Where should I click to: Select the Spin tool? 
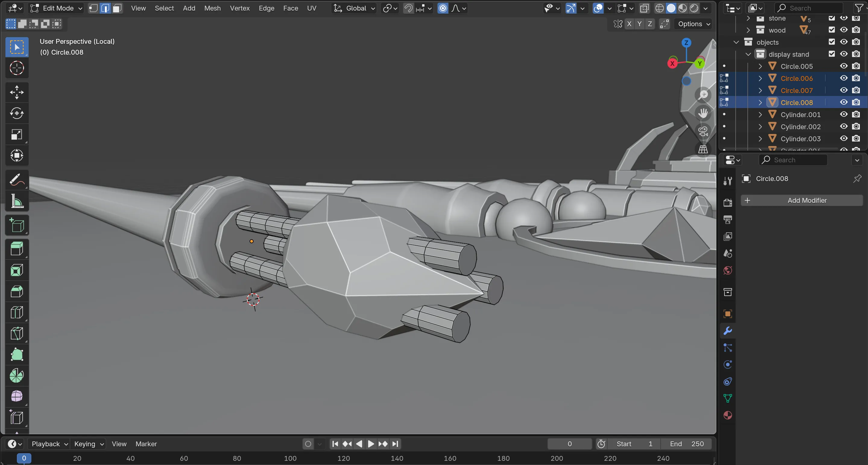pyautogui.click(x=17, y=376)
